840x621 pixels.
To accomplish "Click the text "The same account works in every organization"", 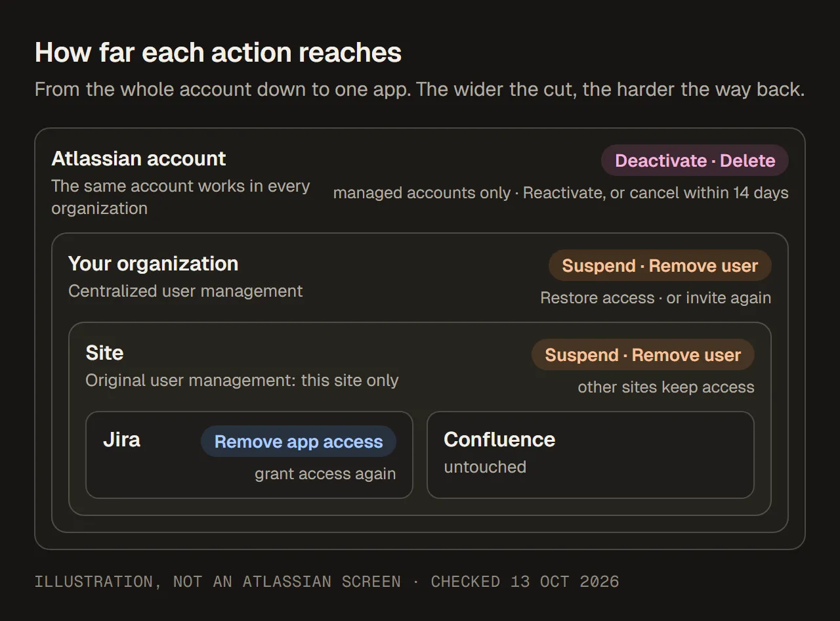I will [x=180, y=197].
